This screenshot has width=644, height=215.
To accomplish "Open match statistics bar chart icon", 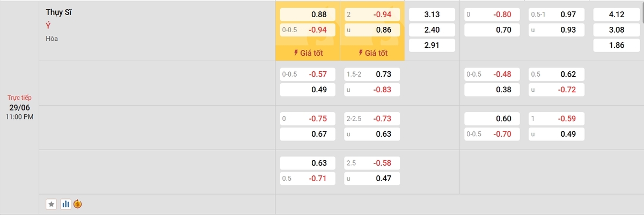I will click(66, 204).
